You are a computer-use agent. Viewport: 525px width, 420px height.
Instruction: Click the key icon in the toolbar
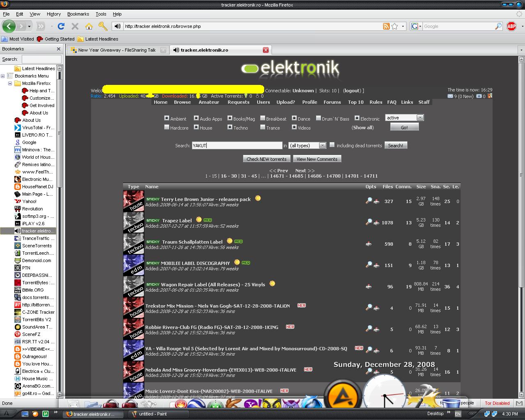103,26
